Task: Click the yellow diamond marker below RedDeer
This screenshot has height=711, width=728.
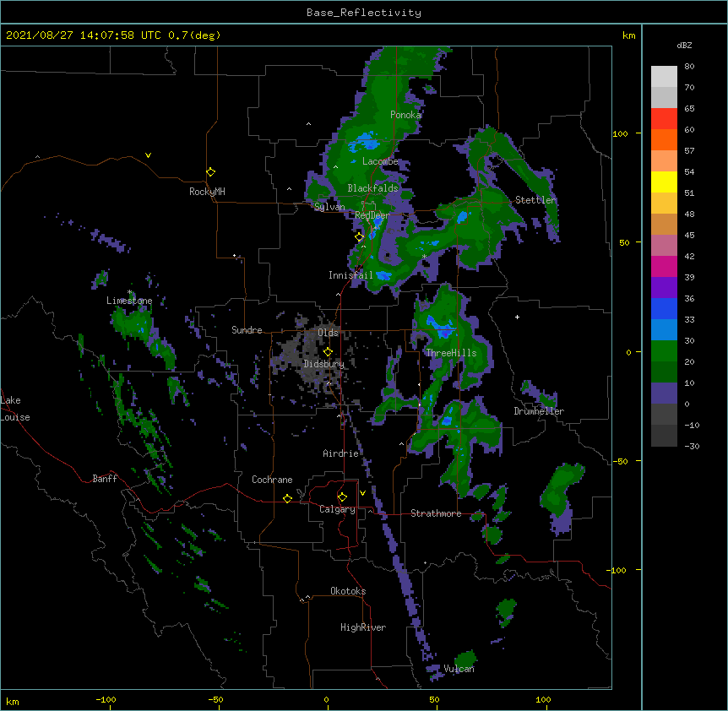Action: (x=359, y=236)
